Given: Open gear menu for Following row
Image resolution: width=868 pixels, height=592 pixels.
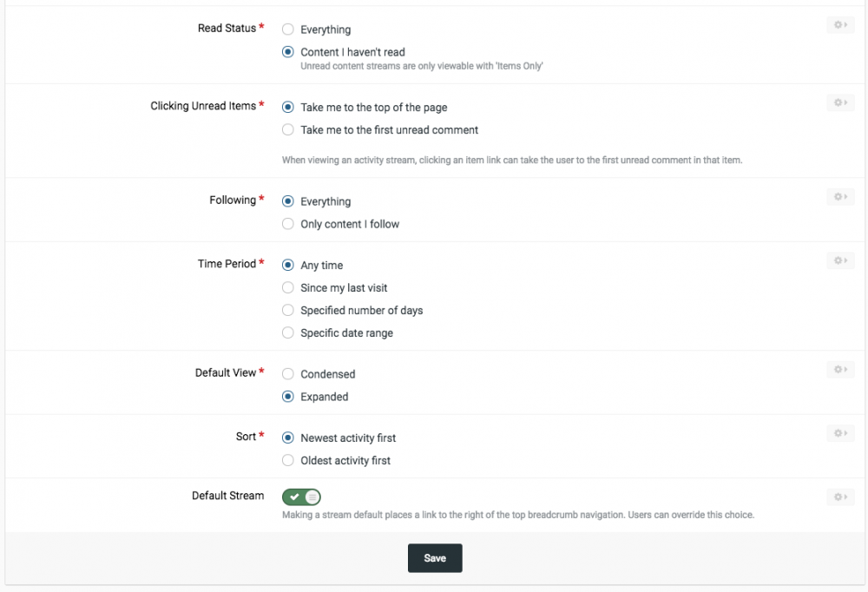Looking at the screenshot, I should [x=840, y=197].
